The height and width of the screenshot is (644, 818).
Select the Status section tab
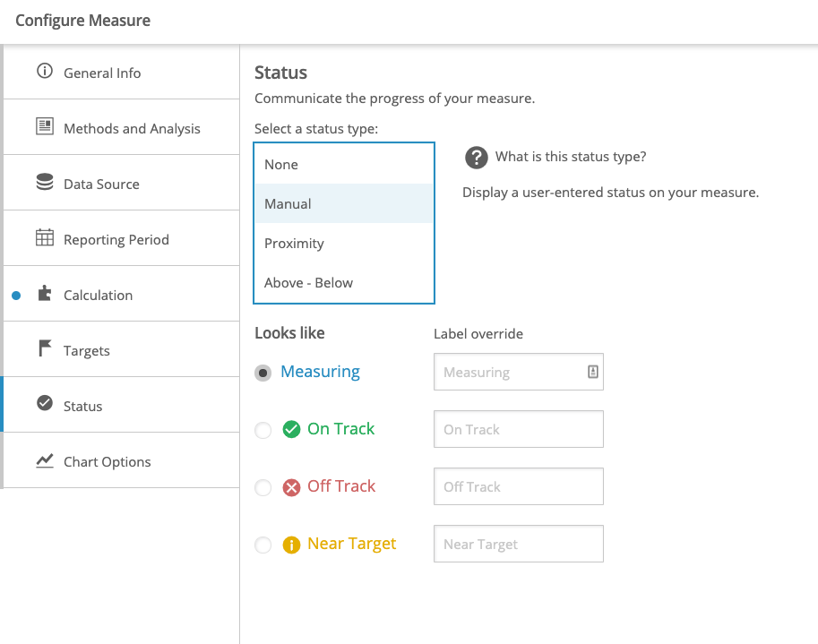coord(121,405)
